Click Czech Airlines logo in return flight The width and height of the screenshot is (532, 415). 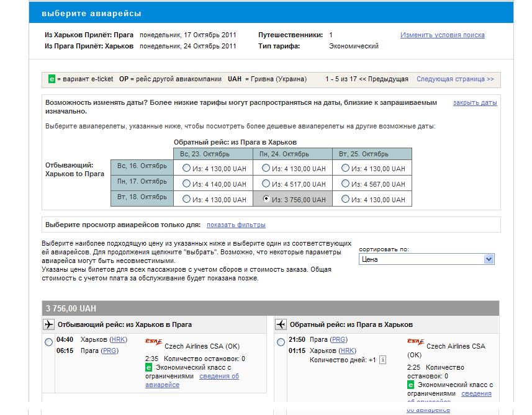(415, 342)
